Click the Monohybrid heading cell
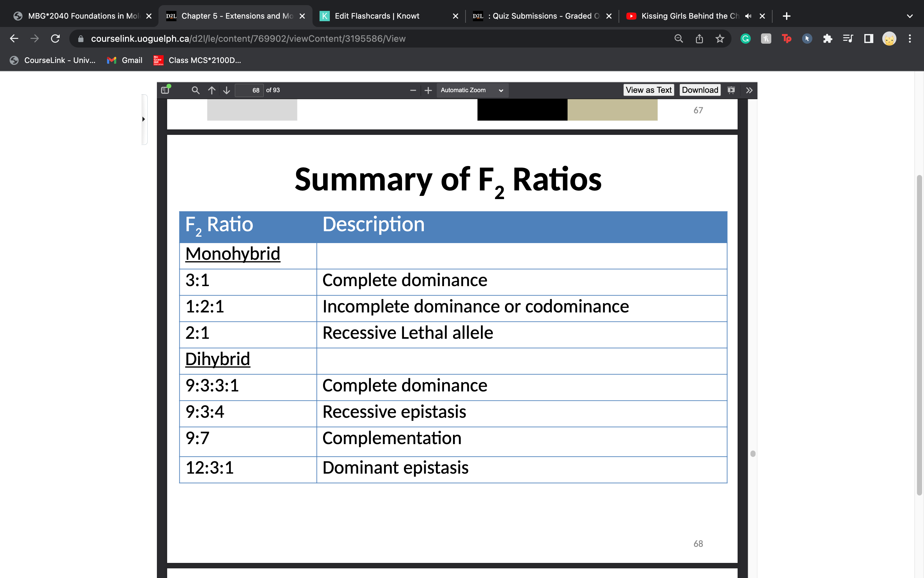 [248, 255]
